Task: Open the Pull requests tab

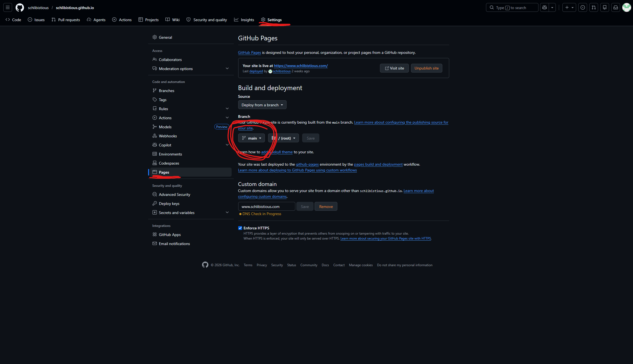Action: [x=66, y=20]
